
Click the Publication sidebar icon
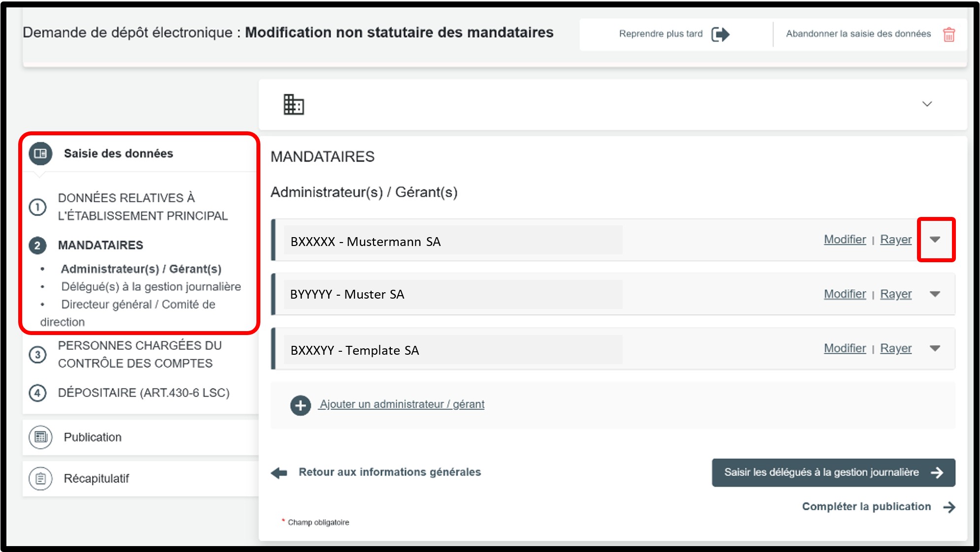pos(40,437)
